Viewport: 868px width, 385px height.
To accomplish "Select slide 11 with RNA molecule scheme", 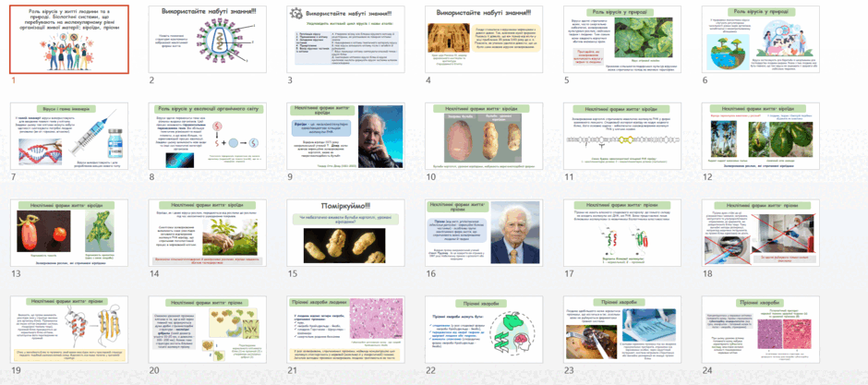I will pyautogui.click(x=621, y=136).
